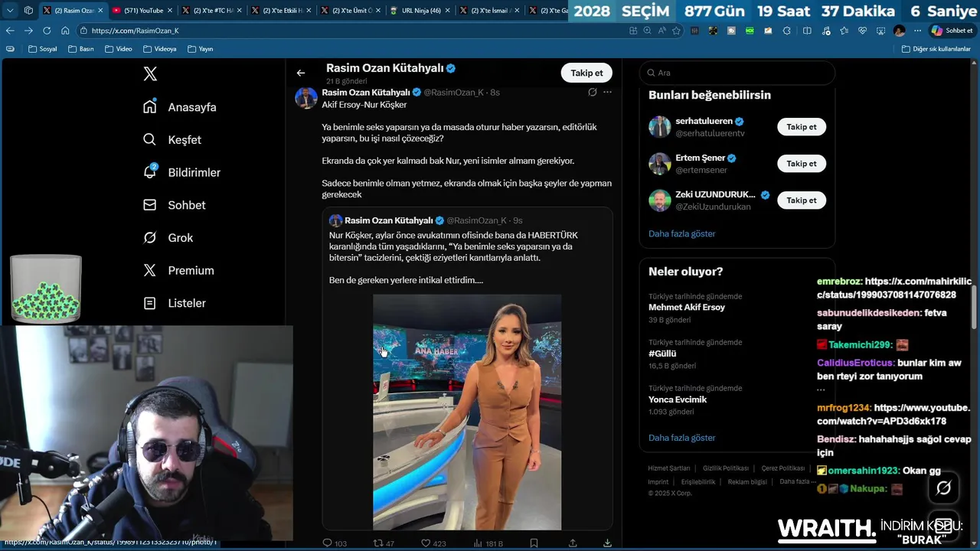Screen dimensions: 980x551
Task: Open the extensions puzzle icon
Action: (787, 31)
